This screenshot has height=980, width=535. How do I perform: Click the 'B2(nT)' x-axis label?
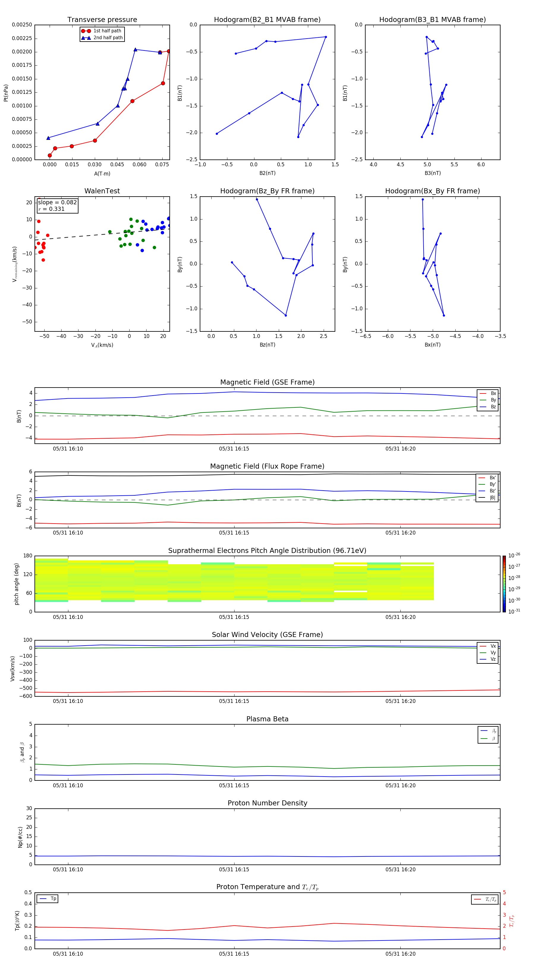click(x=267, y=173)
